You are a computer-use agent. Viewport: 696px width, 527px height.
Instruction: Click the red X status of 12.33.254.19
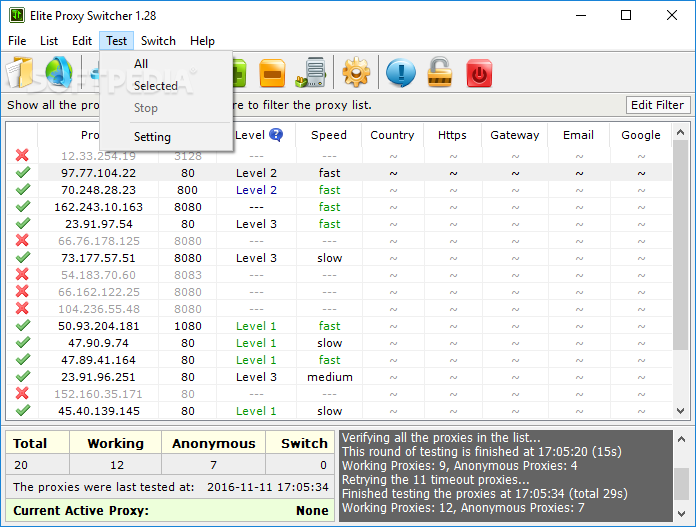(x=22, y=155)
